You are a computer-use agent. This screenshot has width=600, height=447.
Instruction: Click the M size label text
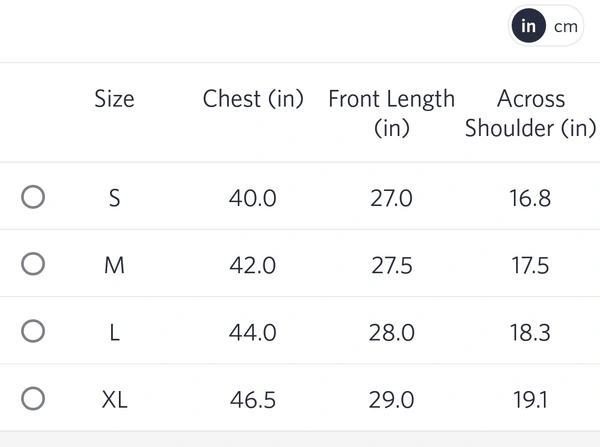(x=114, y=265)
